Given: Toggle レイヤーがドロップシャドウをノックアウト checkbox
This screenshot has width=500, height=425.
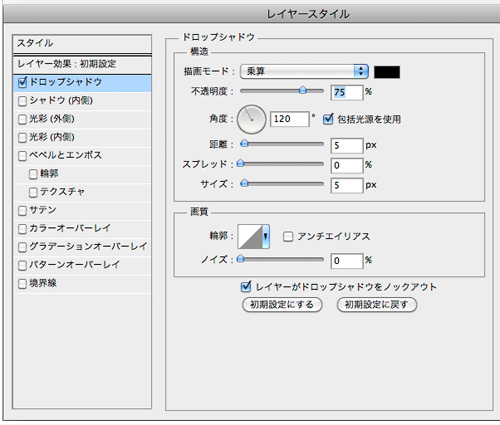Looking at the screenshot, I should pyautogui.click(x=246, y=286).
